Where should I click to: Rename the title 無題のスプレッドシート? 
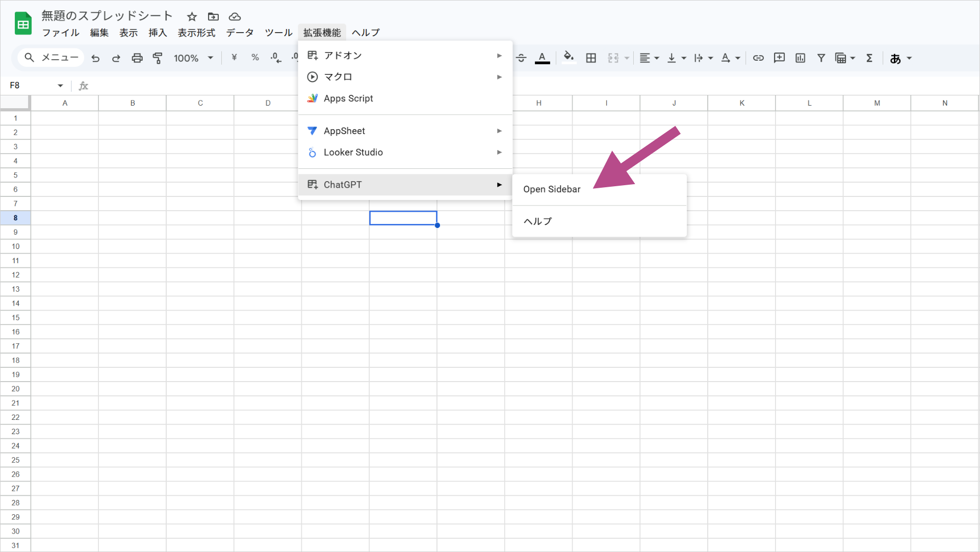pos(107,16)
